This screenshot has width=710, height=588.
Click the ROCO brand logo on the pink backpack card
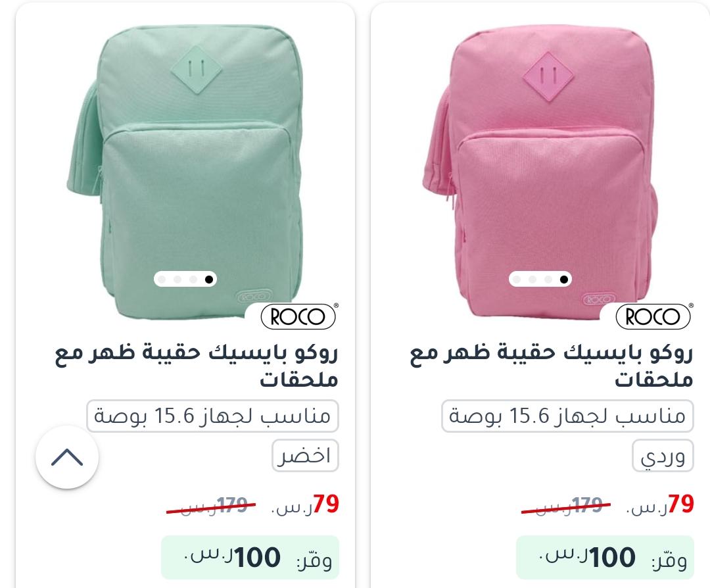click(x=653, y=316)
